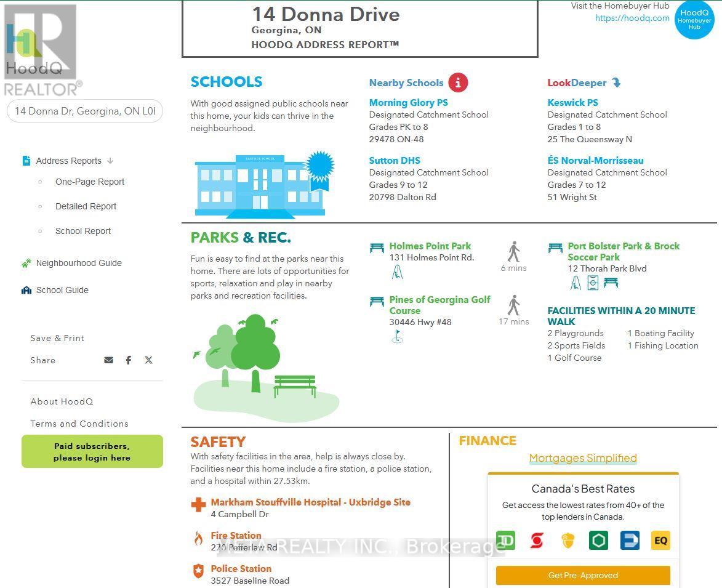Click the Port Bolster Park bench icon

point(555,248)
